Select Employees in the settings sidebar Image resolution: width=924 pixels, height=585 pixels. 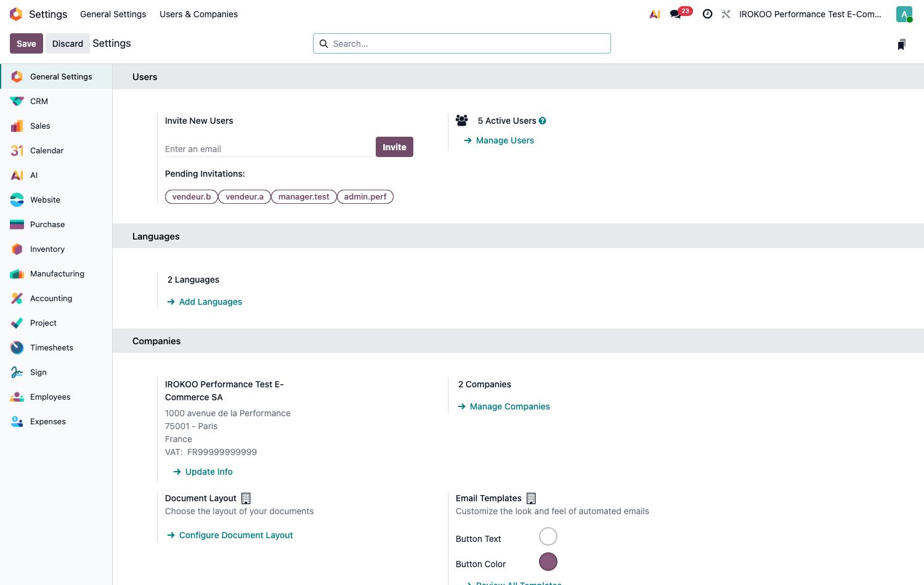click(56, 397)
